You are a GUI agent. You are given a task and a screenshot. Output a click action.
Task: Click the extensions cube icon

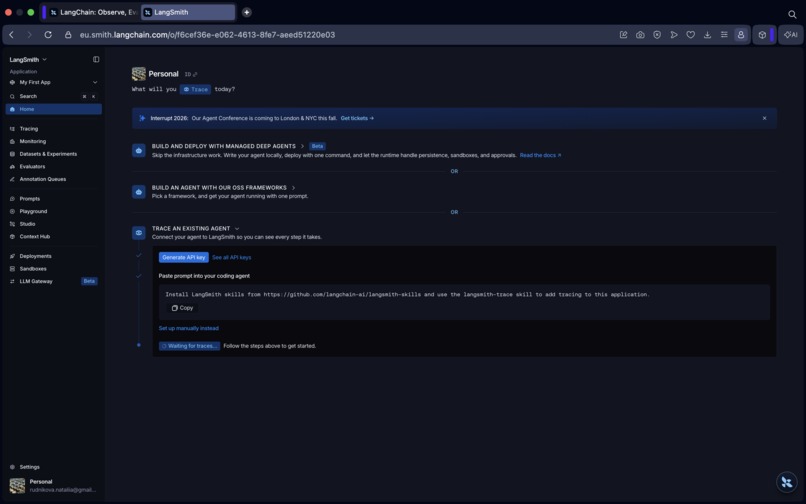[762, 35]
